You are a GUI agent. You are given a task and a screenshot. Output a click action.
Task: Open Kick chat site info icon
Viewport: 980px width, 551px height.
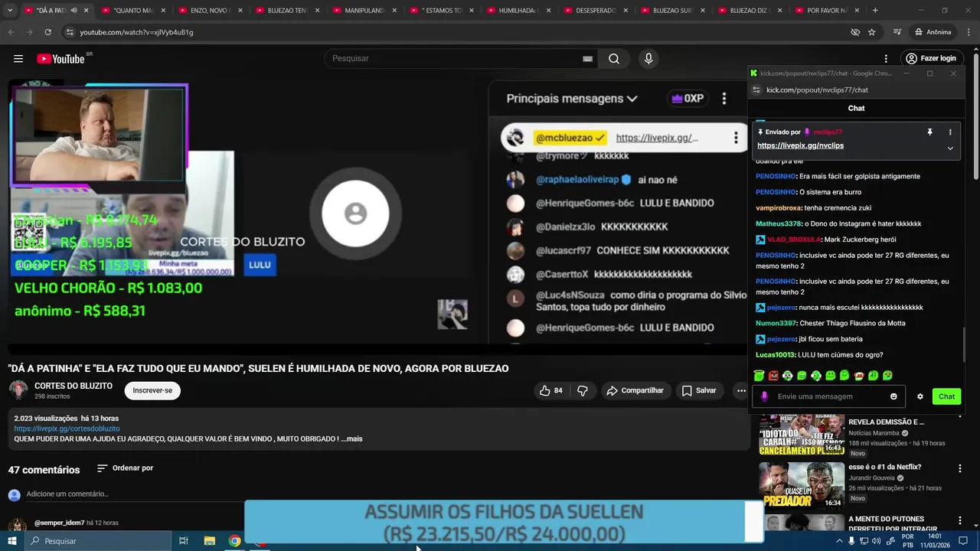(x=756, y=90)
